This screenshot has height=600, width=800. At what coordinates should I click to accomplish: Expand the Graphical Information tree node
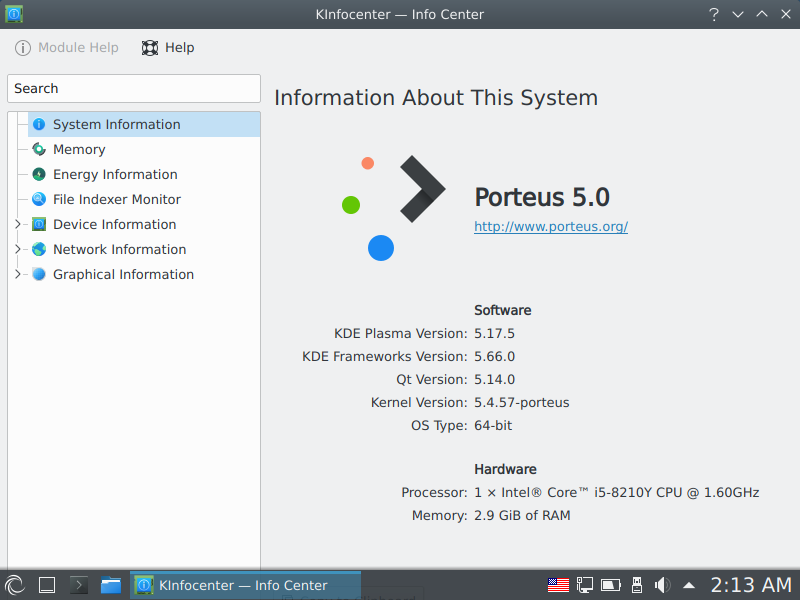coord(17,274)
